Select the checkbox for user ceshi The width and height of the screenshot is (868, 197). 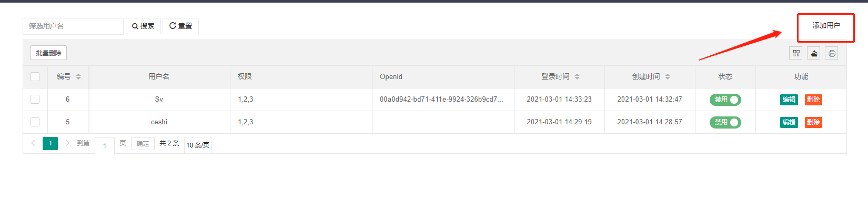[x=35, y=122]
